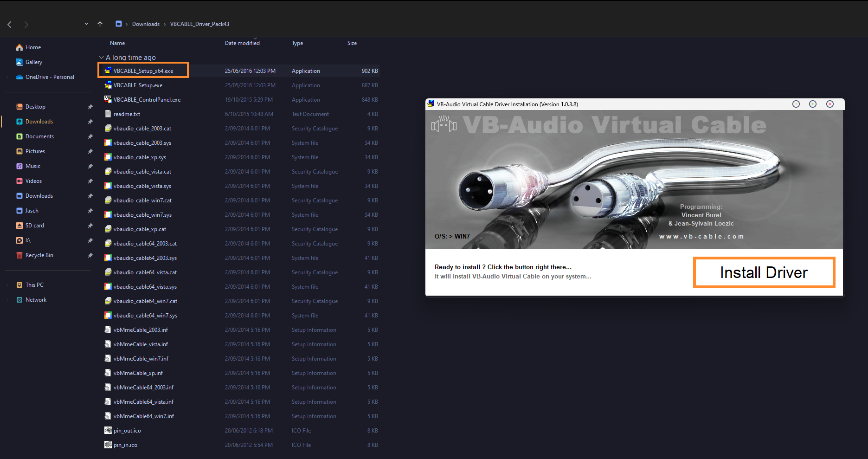Click the pin icon beside Desktop

click(x=90, y=107)
